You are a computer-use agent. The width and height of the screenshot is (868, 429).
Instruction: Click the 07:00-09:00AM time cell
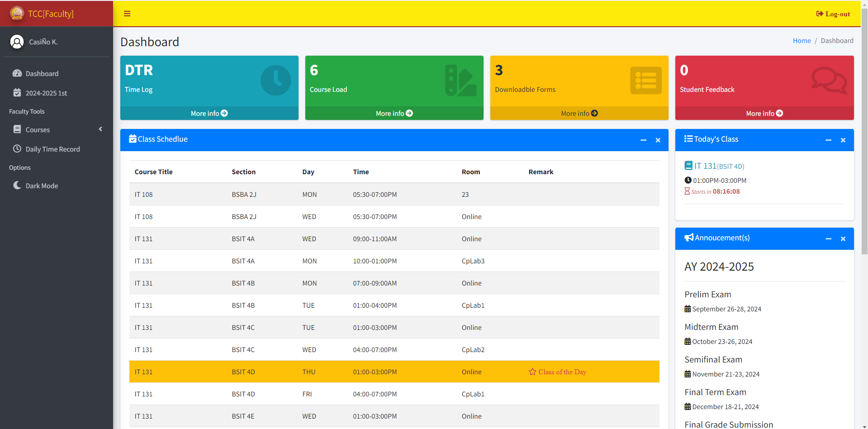click(375, 283)
